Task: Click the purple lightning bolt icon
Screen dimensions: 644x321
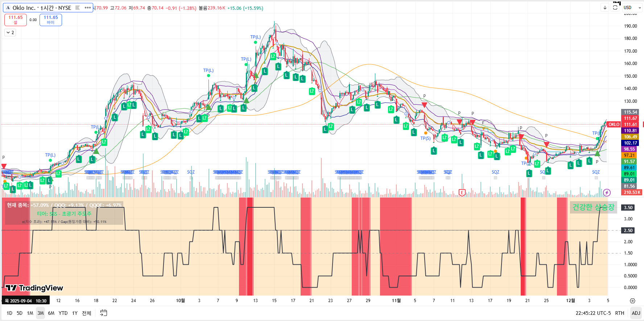Action: tap(607, 192)
